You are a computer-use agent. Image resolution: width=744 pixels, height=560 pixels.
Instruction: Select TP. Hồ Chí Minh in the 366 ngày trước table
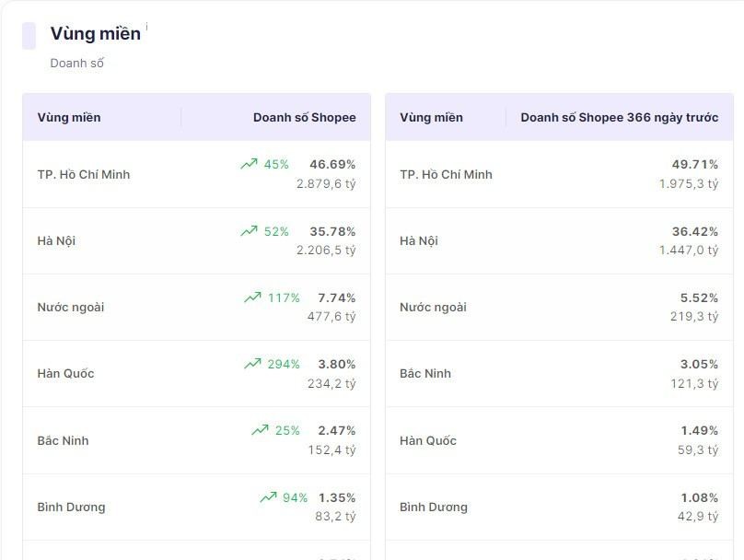tap(446, 175)
